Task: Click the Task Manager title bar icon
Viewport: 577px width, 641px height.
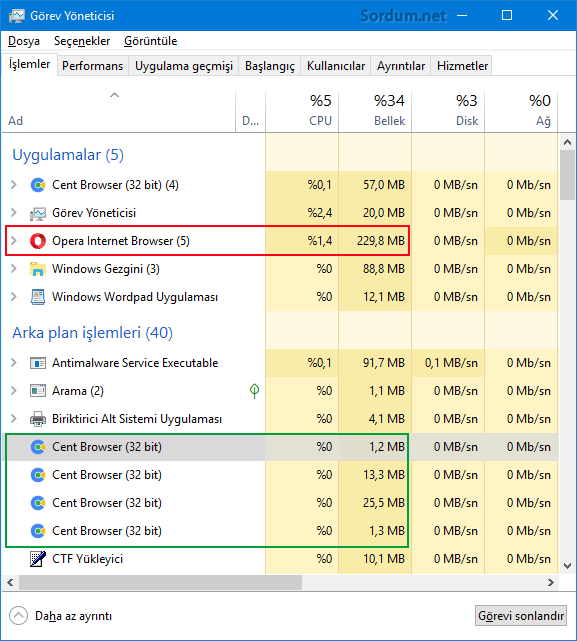Action: coord(17,16)
